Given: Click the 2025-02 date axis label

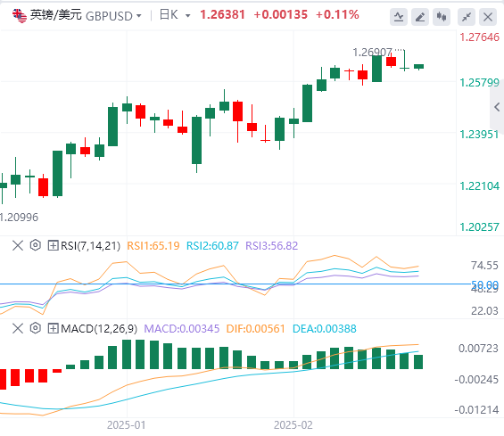Looking at the screenshot, I should tap(293, 425).
